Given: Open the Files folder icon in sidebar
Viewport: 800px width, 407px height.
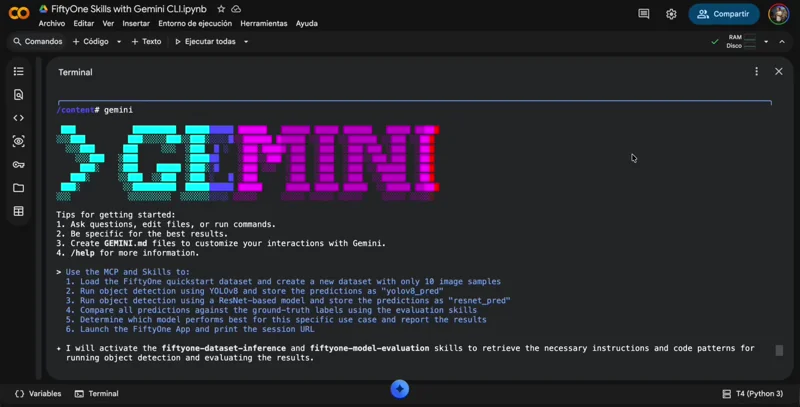Looking at the screenshot, I should pyautogui.click(x=18, y=188).
